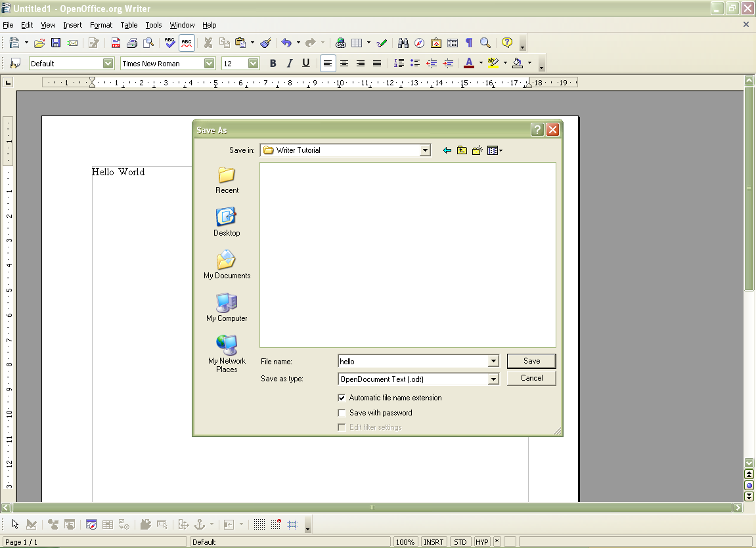
Task: Go back with the Save As back arrow
Action: pos(447,151)
